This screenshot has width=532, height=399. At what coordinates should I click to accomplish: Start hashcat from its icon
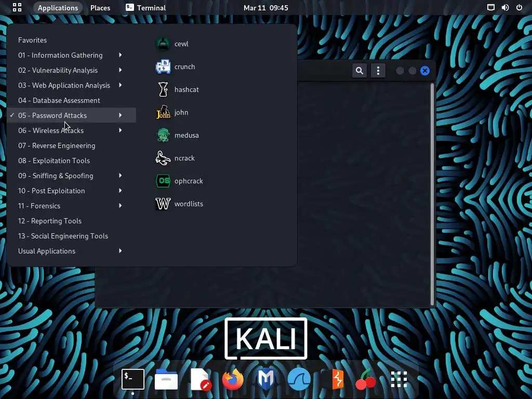[x=163, y=89]
